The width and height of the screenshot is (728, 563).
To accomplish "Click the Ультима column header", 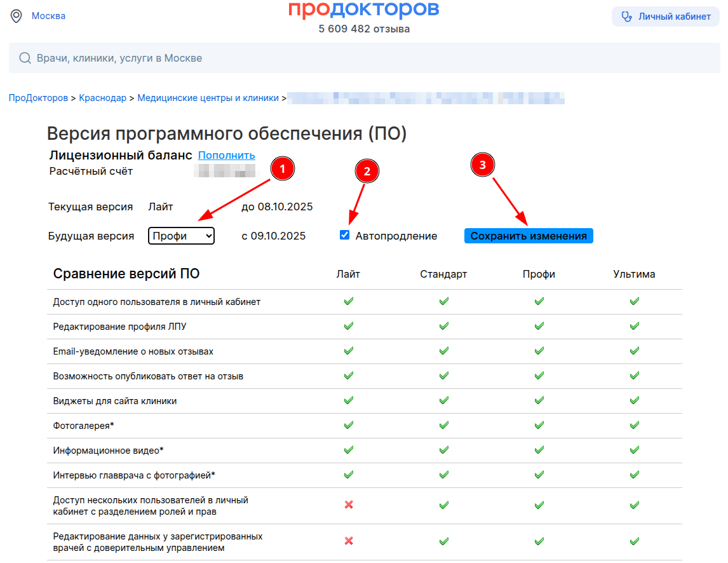I will [634, 275].
